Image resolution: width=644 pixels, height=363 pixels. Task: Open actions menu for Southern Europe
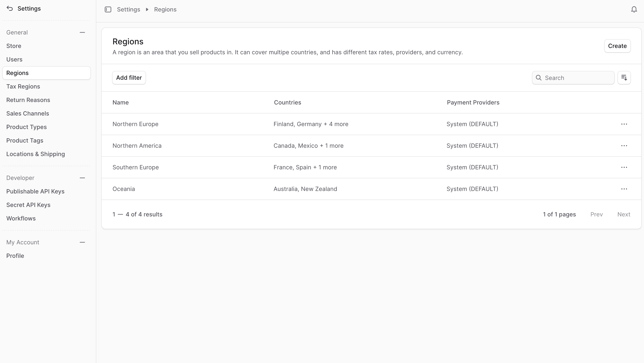point(624,167)
